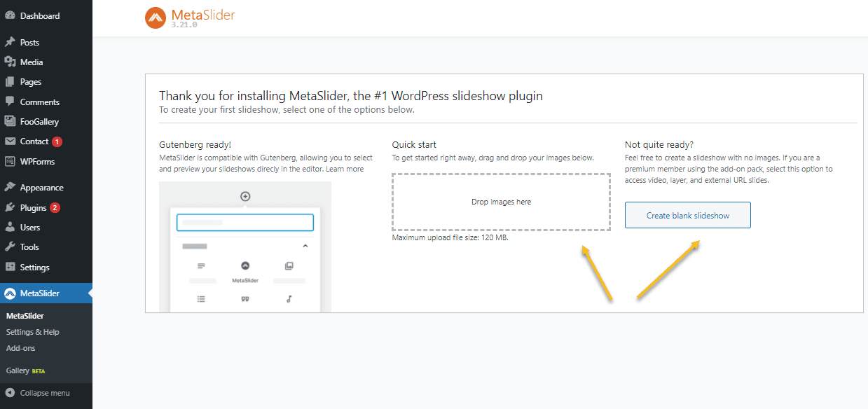
Task: Click the Create blank slideshow button
Action: (x=687, y=215)
